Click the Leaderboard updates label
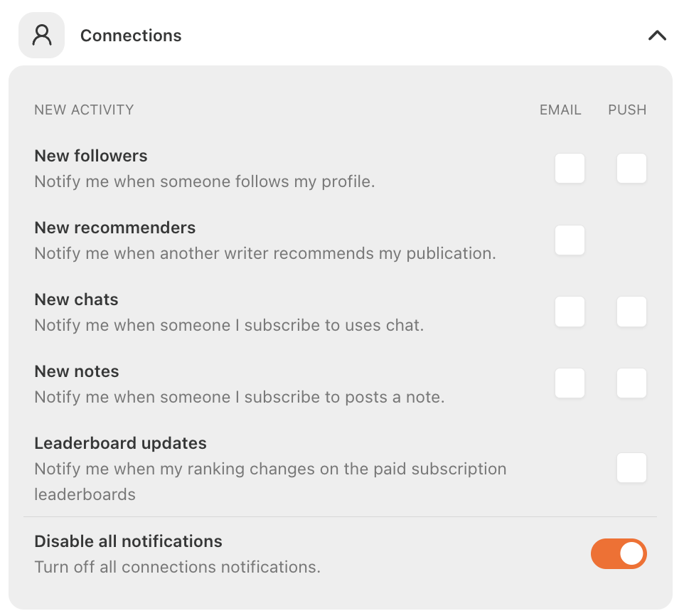684x616 pixels. [x=120, y=443]
